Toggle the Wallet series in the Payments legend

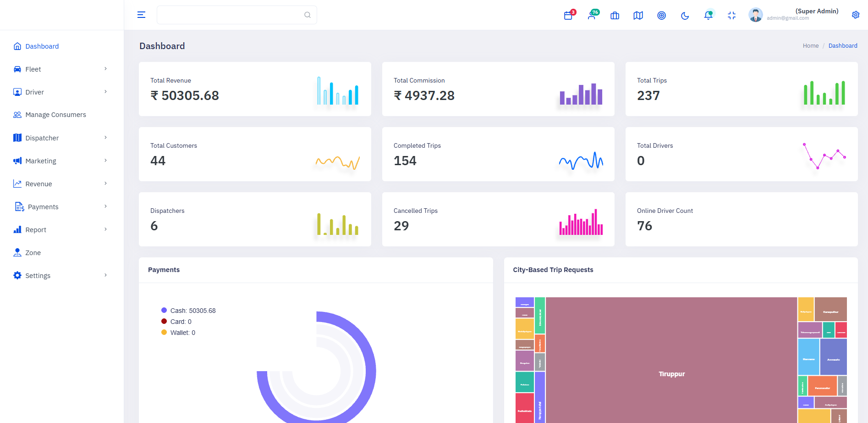(x=178, y=333)
